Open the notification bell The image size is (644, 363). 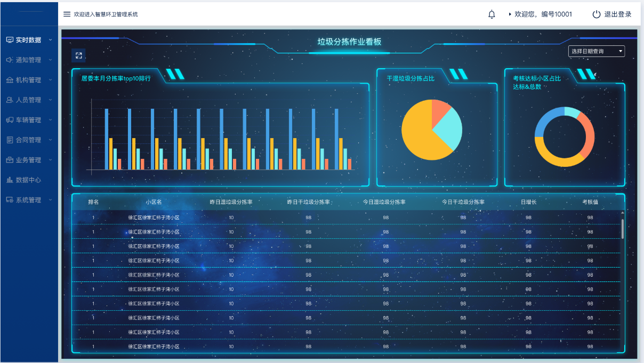tap(492, 14)
